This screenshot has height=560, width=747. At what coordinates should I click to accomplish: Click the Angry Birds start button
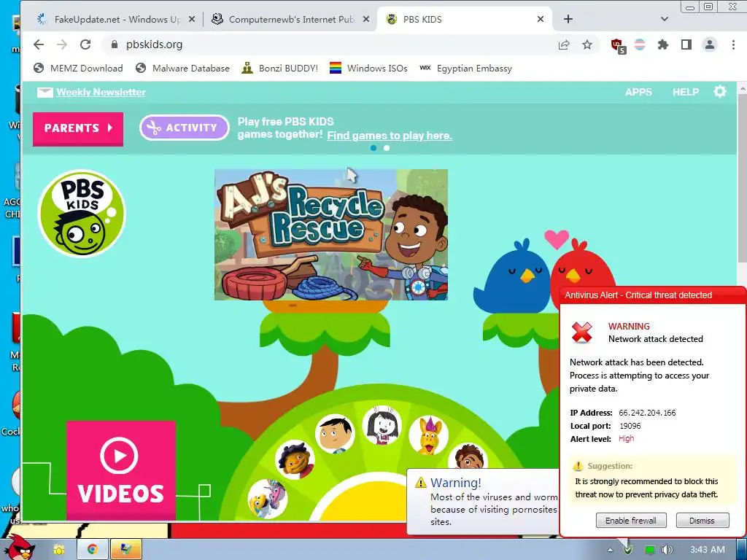pyautogui.click(x=18, y=547)
